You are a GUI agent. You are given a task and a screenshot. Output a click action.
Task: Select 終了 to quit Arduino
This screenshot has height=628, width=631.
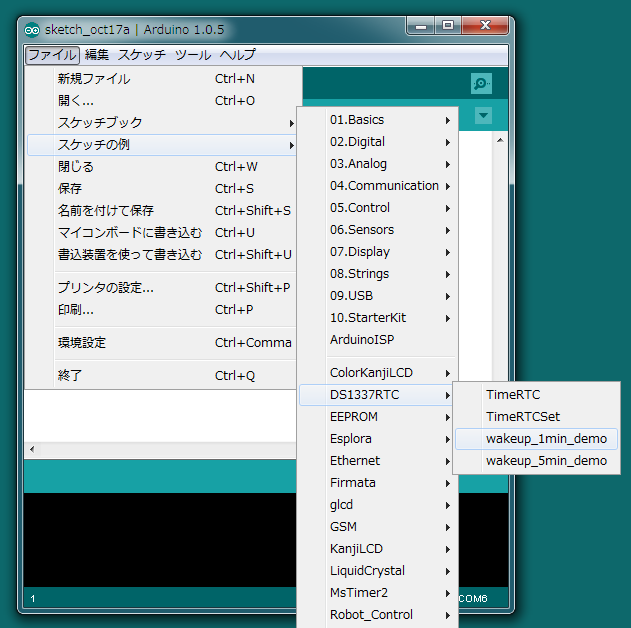point(162,376)
